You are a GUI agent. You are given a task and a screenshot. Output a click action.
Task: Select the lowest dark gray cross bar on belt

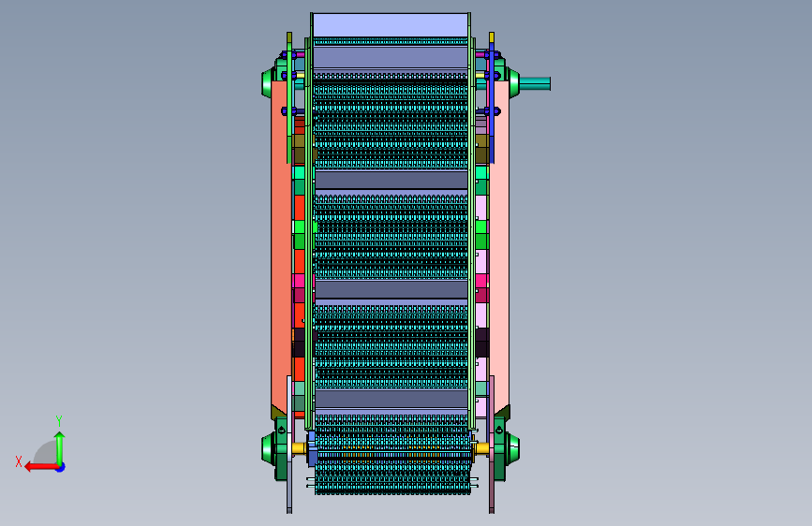coord(391,399)
